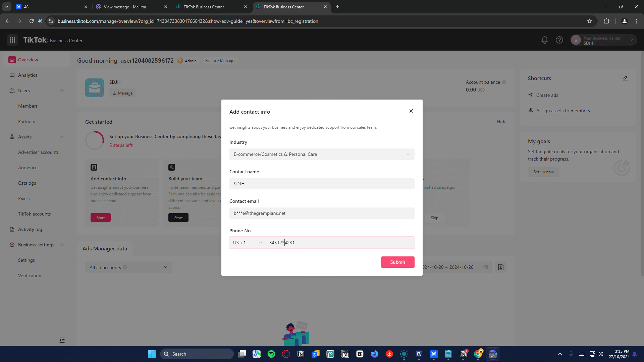Viewport: 644px width, 362px height.
Task: Open Advertiser accounts
Action: [38, 152]
